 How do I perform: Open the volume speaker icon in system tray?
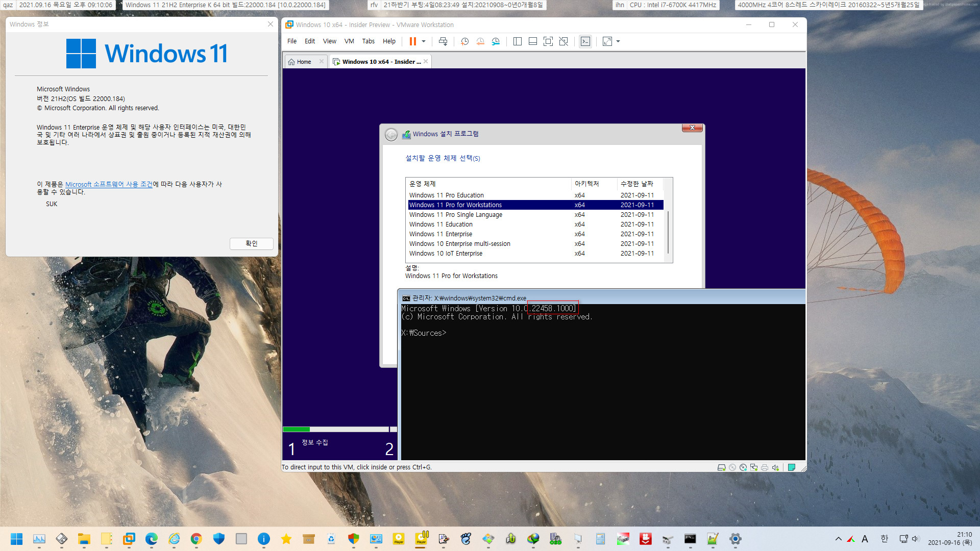[915, 539]
